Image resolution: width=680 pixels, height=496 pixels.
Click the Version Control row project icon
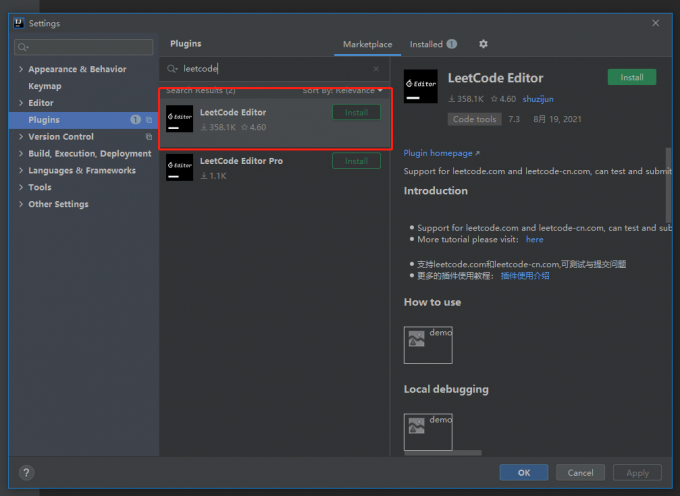[149, 137]
